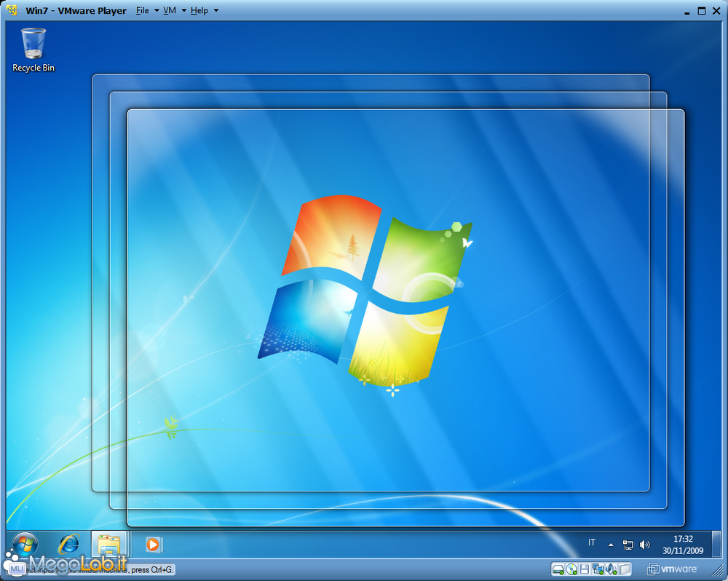Click the IT language indicator
This screenshot has width=728, height=581.
591,542
